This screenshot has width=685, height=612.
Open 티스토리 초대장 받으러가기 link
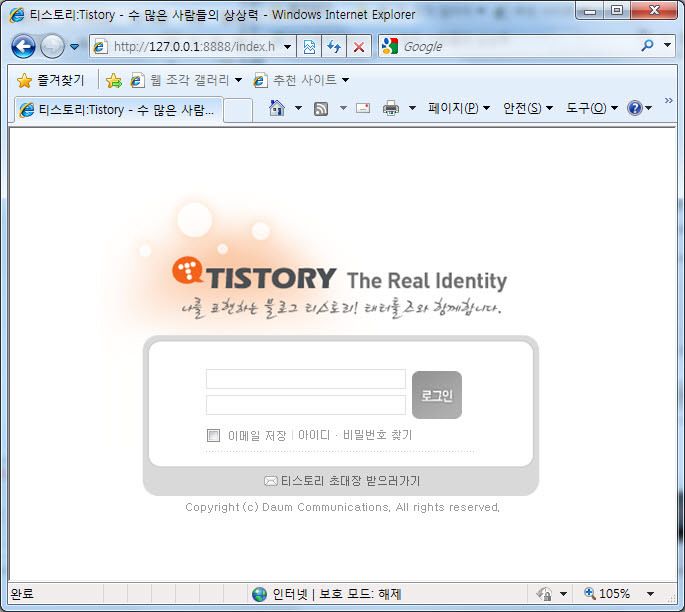click(350, 481)
